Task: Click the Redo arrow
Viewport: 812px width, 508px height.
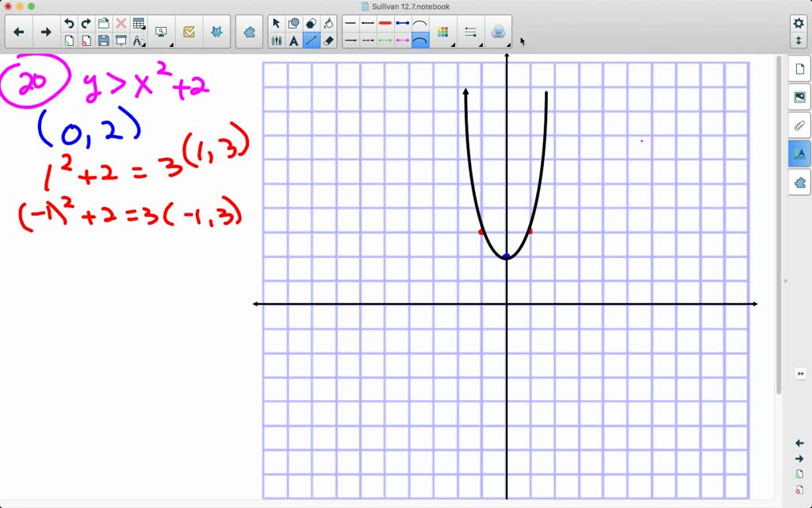Action: click(x=86, y=23)
